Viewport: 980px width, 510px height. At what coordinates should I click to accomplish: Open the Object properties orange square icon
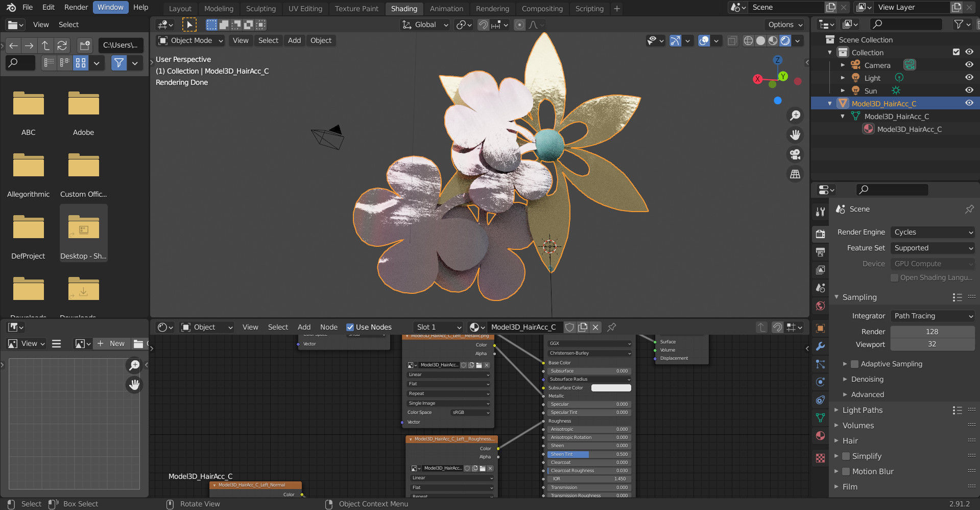pyautogui.click(x=820, y=328)
